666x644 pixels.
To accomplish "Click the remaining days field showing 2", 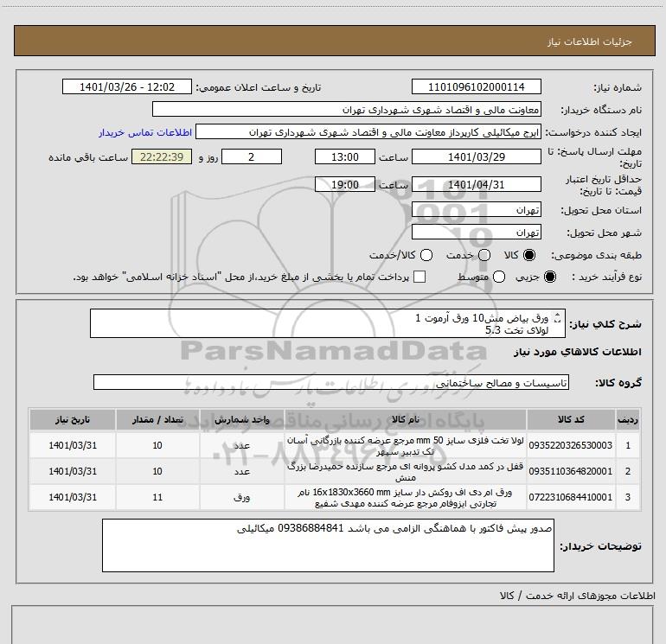I will 252,157.
